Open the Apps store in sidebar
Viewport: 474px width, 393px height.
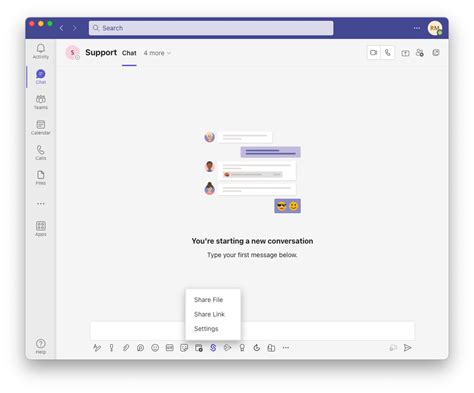pyautogui.click(x=41, y=229)
